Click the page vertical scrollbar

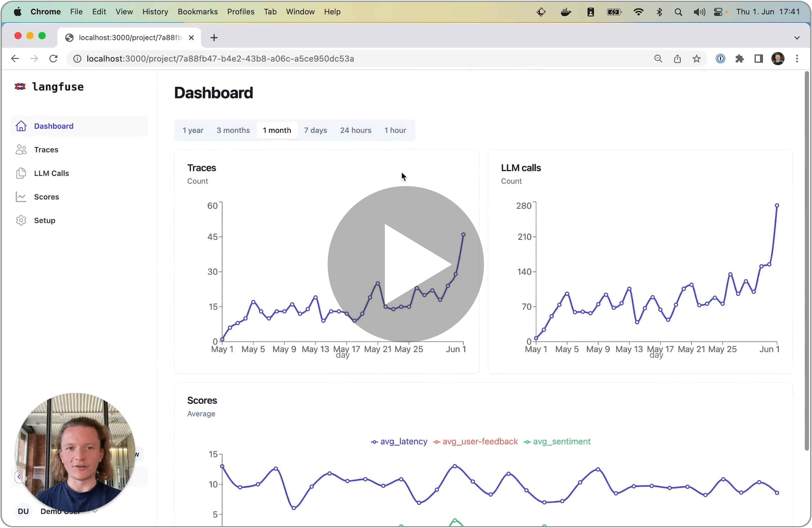[807, 261]
